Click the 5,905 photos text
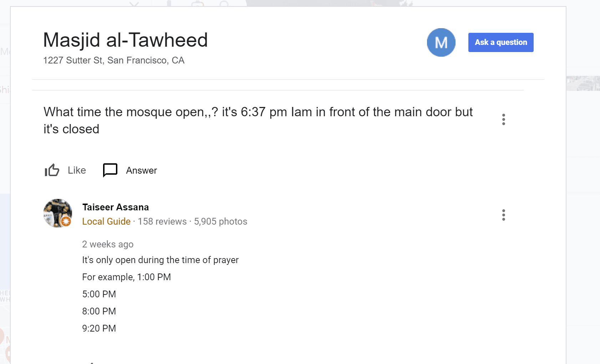Image resolution: width=600 pixels, height=364 pixels. click(220, 221)
